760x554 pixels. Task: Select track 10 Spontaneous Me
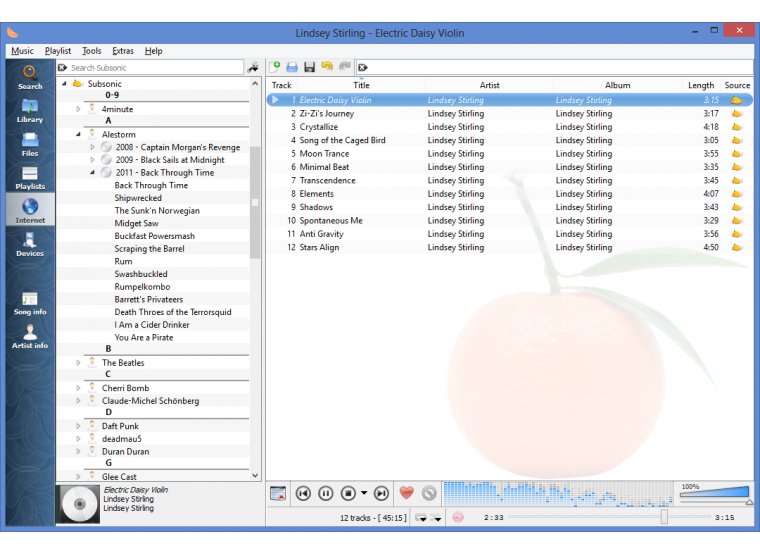[x=509, y=221]
